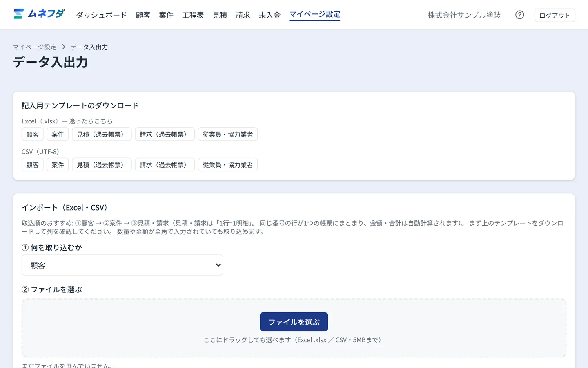Open the 何を取り込むか dropdown
Viewport: 588px width, 368px height.
(122, 265)
